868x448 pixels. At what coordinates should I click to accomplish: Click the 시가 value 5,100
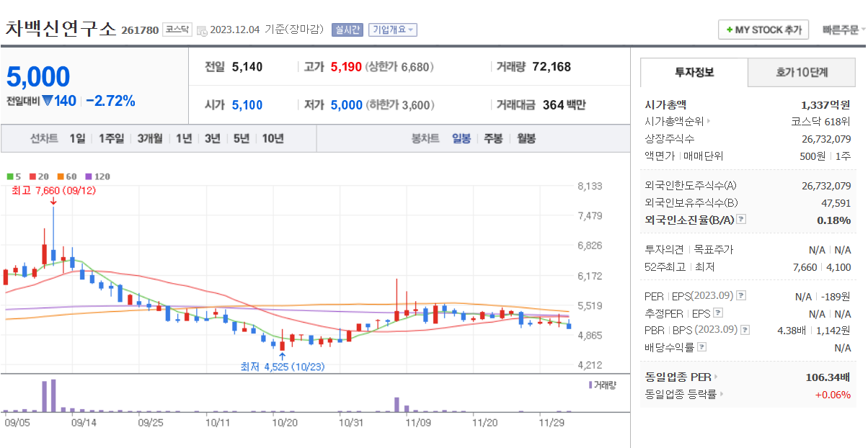[247, 105]
